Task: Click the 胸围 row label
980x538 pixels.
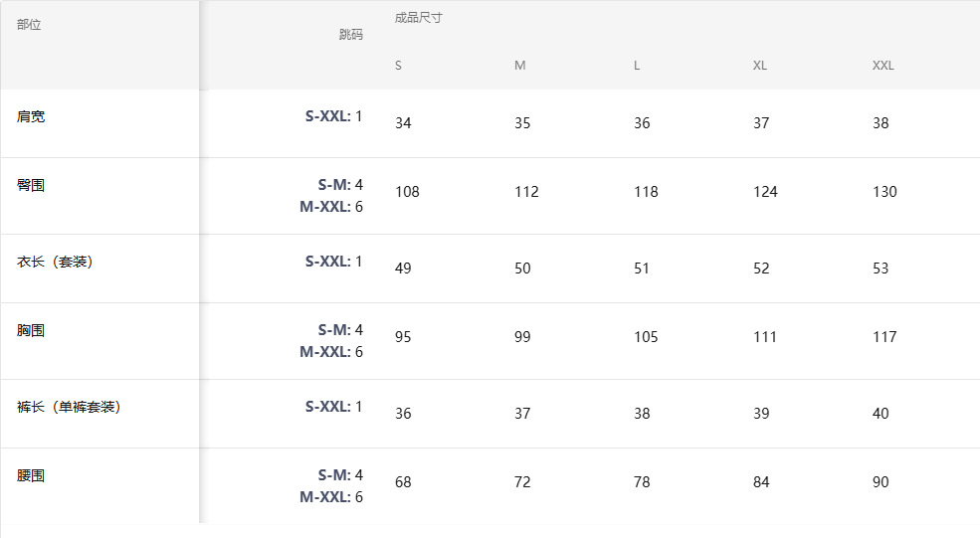Action: click(31, 330)
